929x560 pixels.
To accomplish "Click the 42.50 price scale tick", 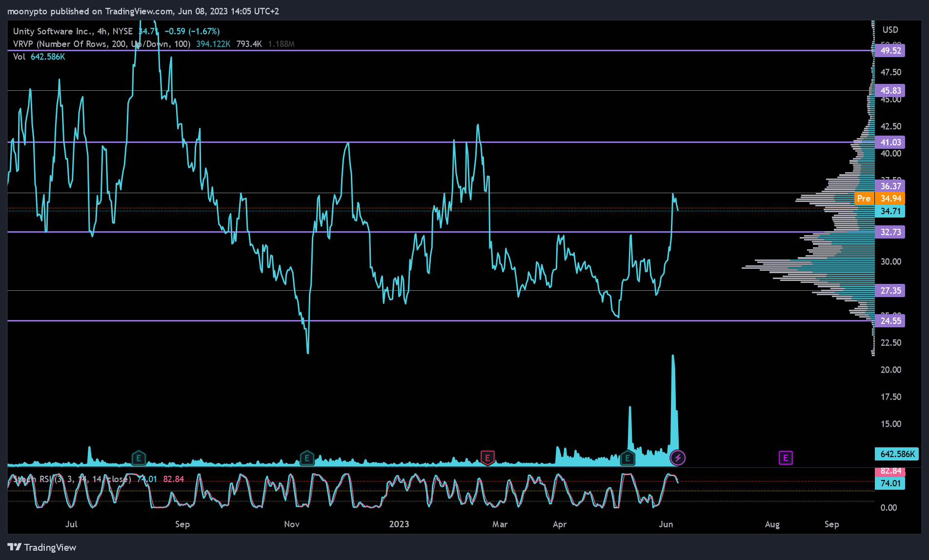I will (891, 126).
